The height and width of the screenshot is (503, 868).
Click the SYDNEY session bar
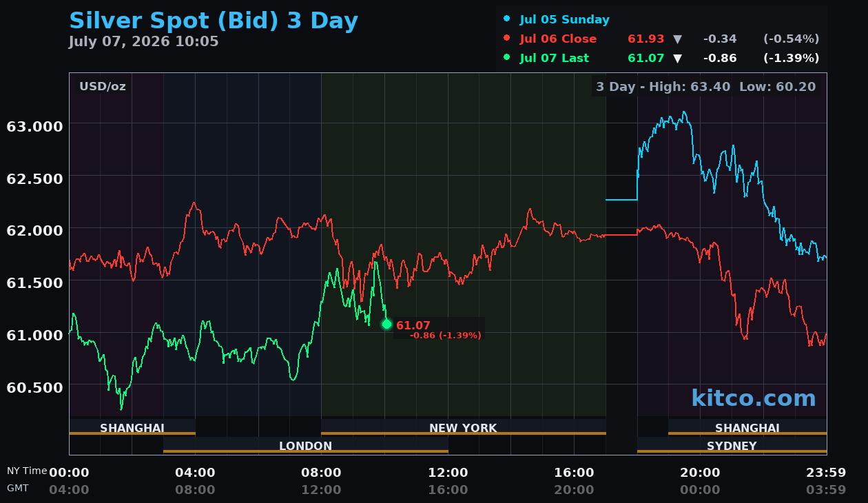tap(732, 445)
